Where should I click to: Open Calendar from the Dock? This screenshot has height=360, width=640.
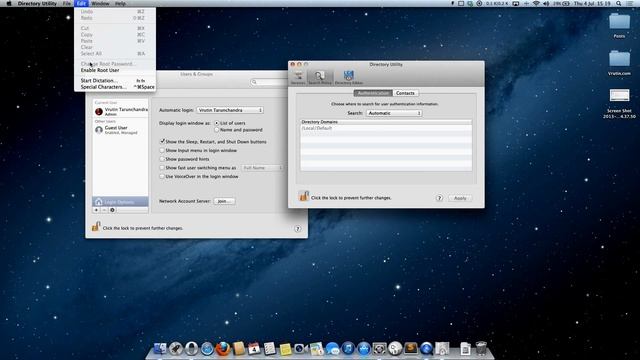(x=254, y=349)
